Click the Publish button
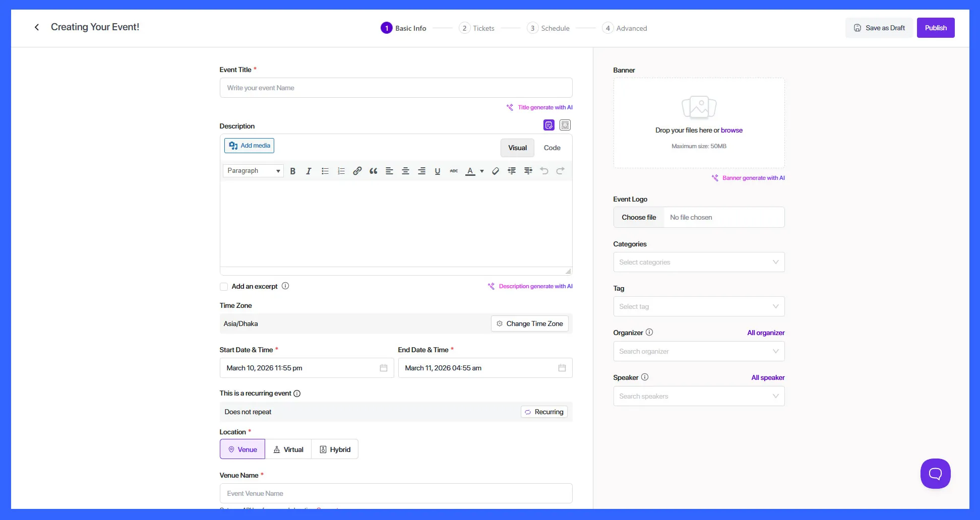This screenshot has width=980, height=520. coord(936,28)
